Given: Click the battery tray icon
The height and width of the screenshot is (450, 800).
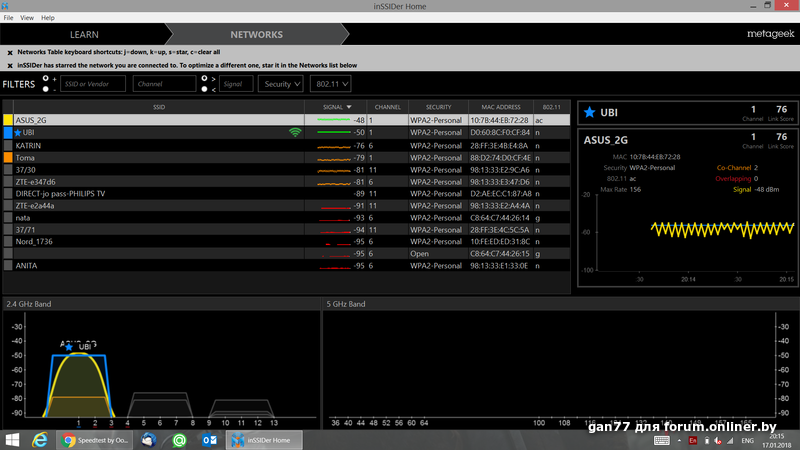Looking at the screenshot, I should (707, 440).
